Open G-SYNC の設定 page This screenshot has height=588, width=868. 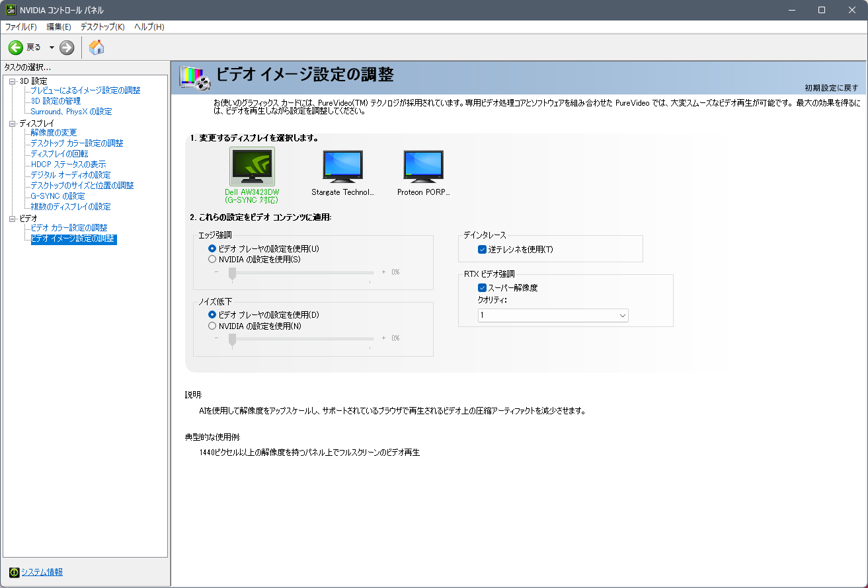pyautogui.click(x=58, y=196)
